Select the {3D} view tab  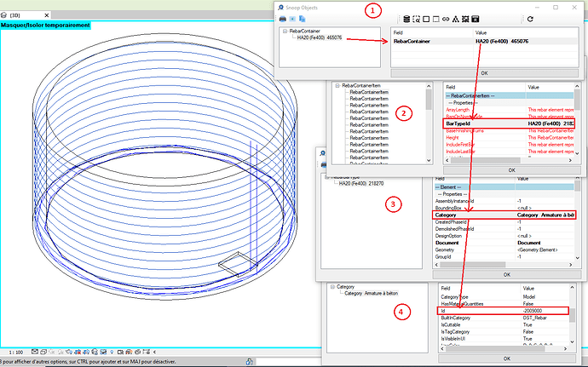15,15
